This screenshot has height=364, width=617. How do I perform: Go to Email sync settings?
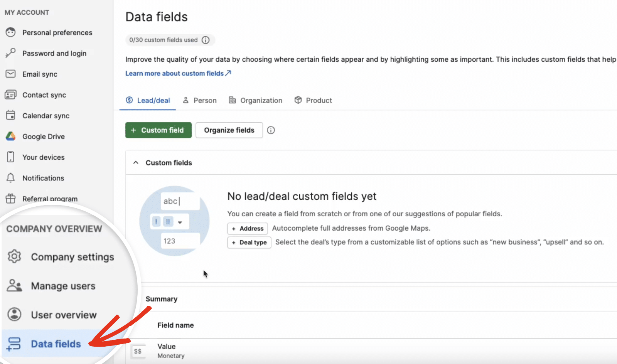click(40, 74)
